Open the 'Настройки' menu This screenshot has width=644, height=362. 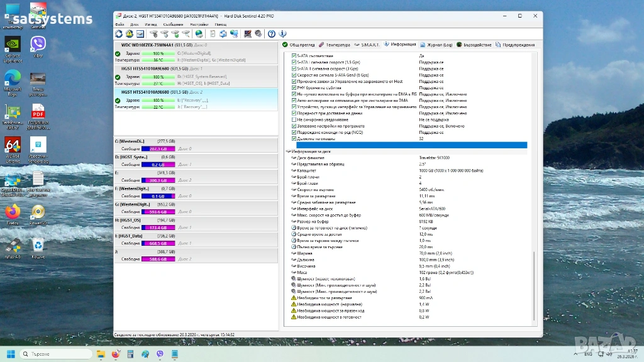coord(199,24)
